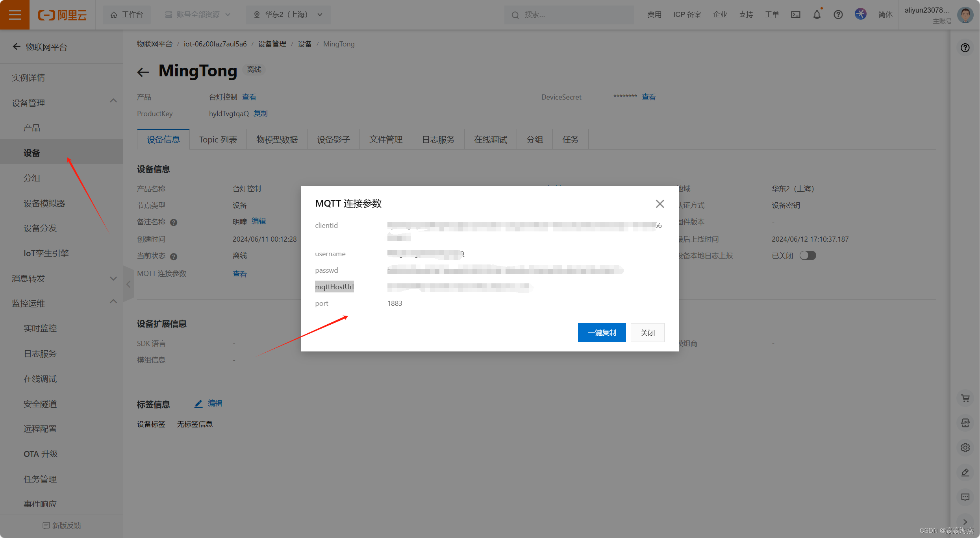Click 复制 link next to ProductKey
This screenshot has height=538, width=980.
(260, 113)
